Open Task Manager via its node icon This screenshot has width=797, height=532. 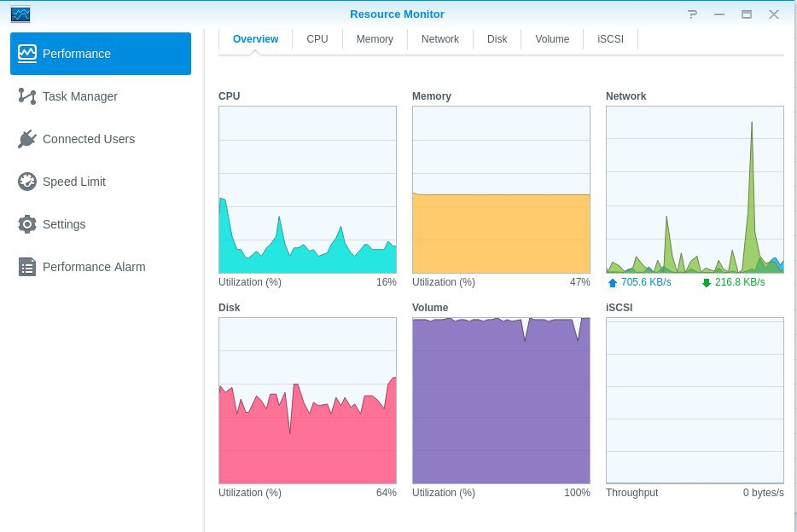pyautogui.click(x=27, y=96)
